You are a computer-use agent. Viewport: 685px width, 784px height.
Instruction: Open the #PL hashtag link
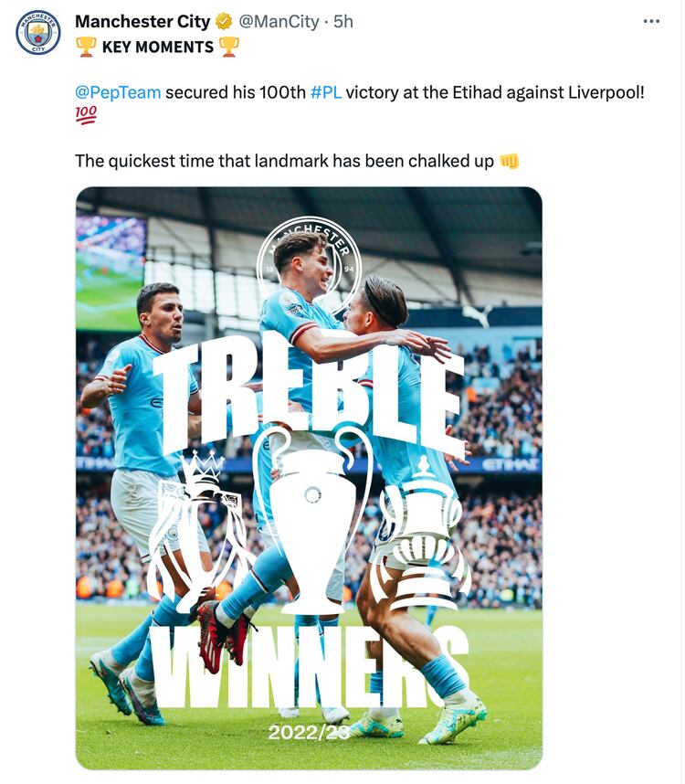pos(326,92)
